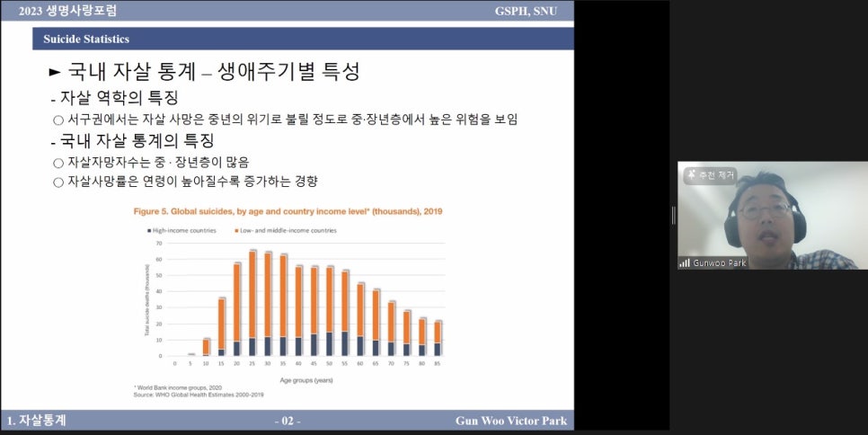Click the 2023 생명사랑포럼 slide title
Viewport: 868px width, 435px height.
pyautogui.click(x=66, y=11)
